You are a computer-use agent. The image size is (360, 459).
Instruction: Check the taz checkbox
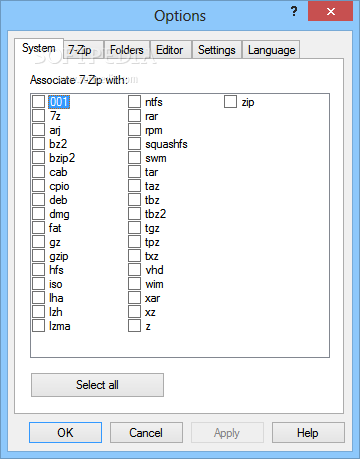tap(134, 186)
